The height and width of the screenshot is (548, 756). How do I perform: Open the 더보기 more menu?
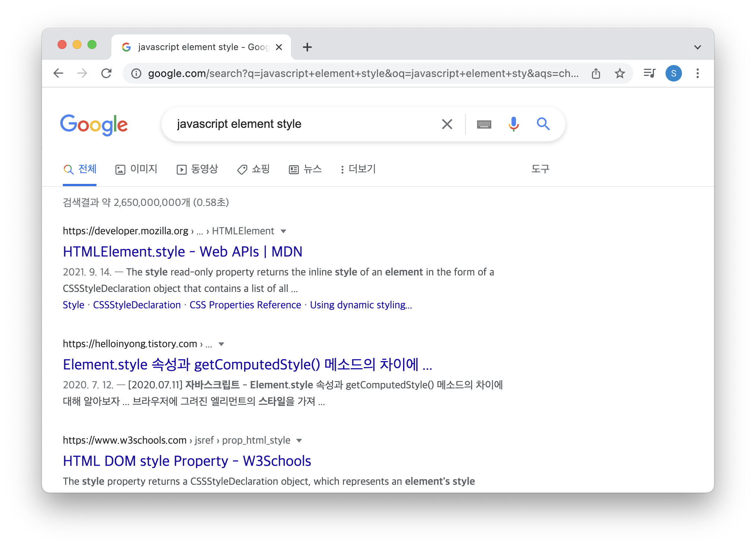[358, 169]
